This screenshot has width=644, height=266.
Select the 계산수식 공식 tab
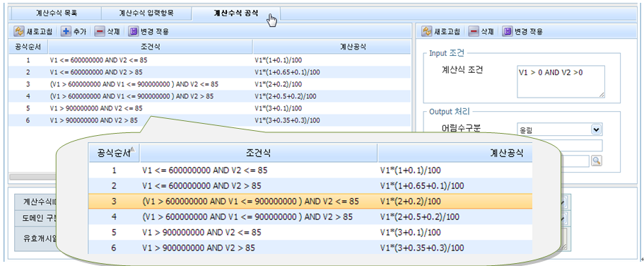click(236, 13)
